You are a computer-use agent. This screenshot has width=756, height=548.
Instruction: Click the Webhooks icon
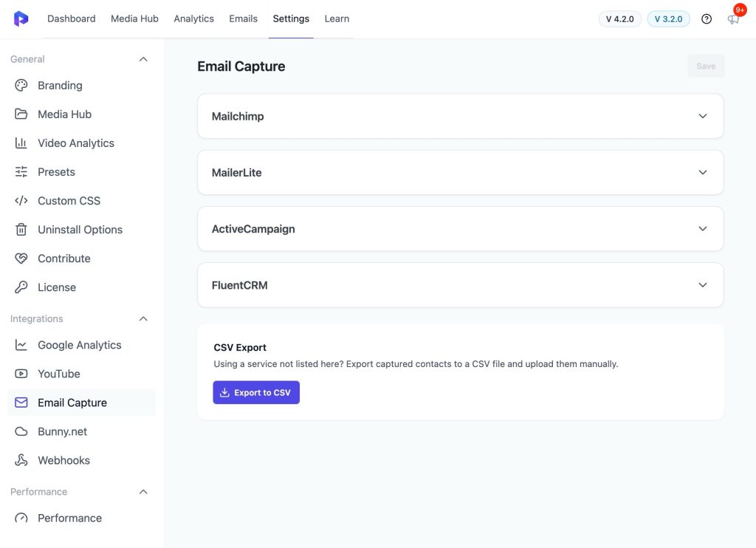21,460
